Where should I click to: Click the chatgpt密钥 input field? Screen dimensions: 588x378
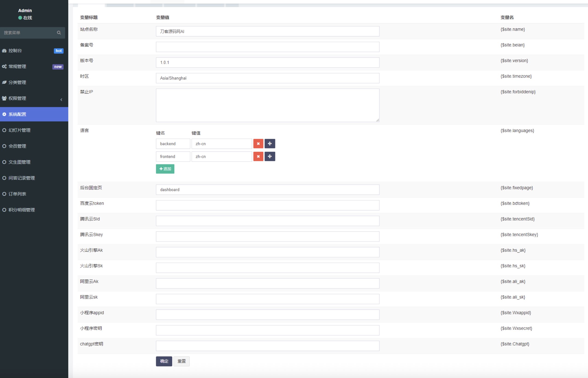click(x=267, y=346)
